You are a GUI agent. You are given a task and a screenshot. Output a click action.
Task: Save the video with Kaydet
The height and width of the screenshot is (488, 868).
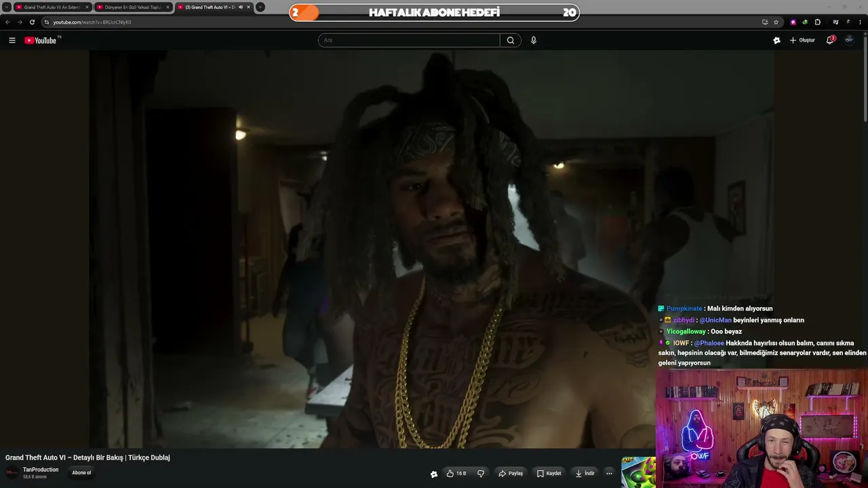pos(549,473)
